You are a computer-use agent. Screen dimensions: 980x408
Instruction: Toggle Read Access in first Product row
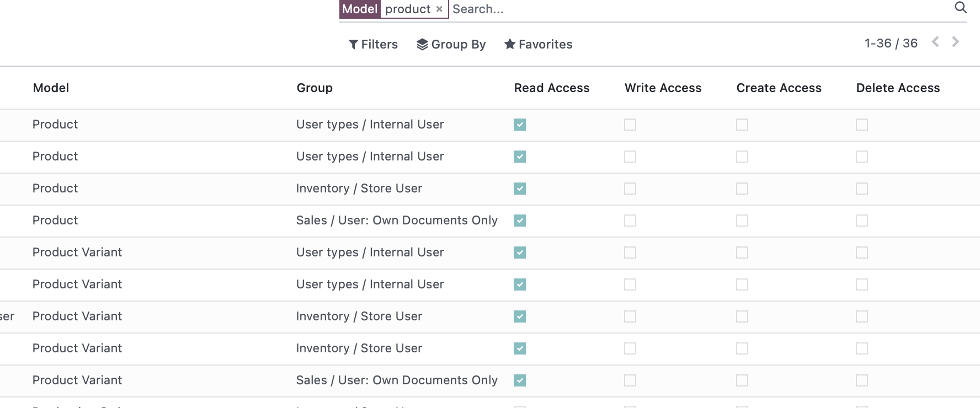(520, 125)
